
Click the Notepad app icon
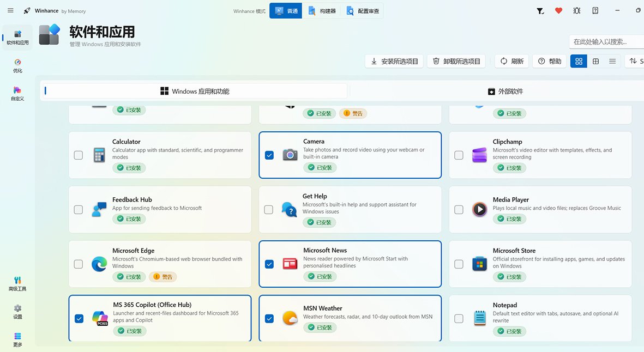click(479, 318)
